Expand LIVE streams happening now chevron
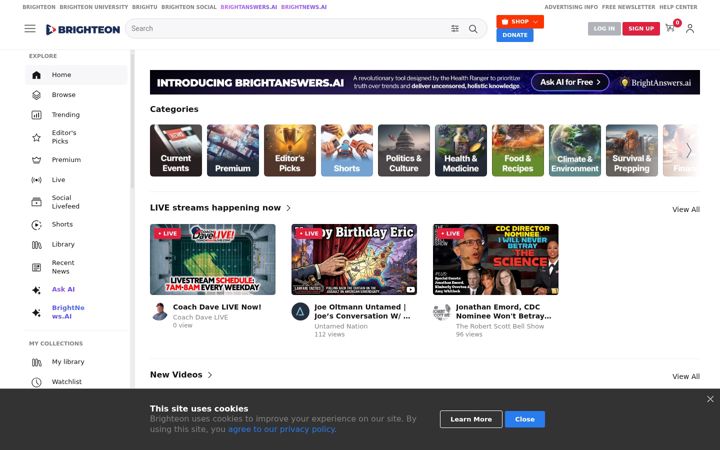 288,208
